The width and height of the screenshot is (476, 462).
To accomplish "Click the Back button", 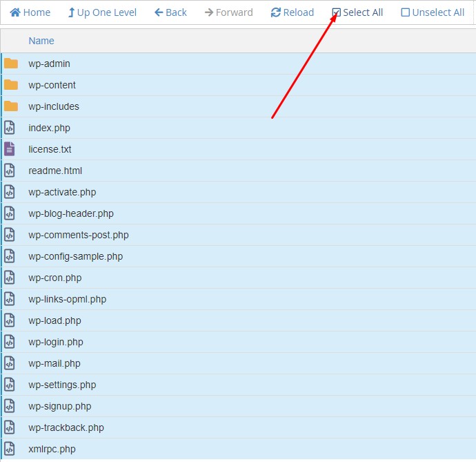I will tap(170, 12).
